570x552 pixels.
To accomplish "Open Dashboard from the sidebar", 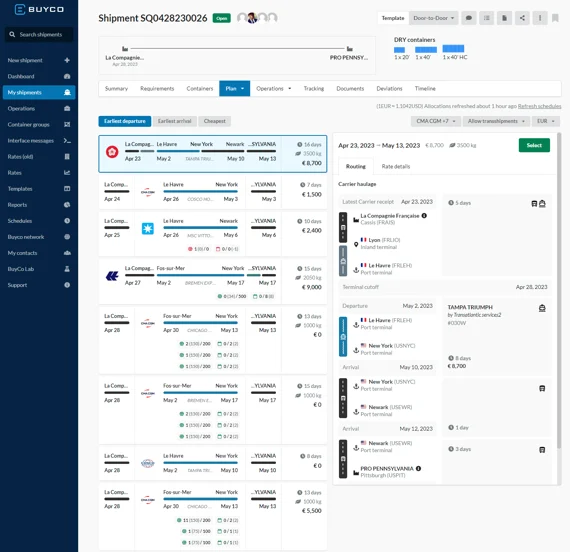I will point(39,76).
